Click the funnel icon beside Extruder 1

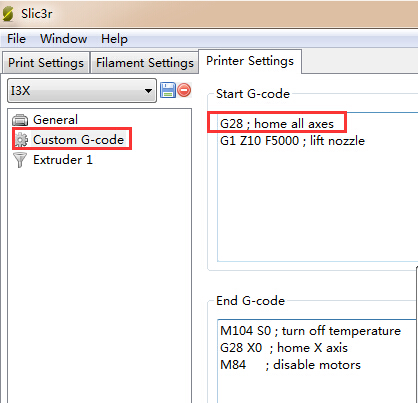tap(20, 160)
